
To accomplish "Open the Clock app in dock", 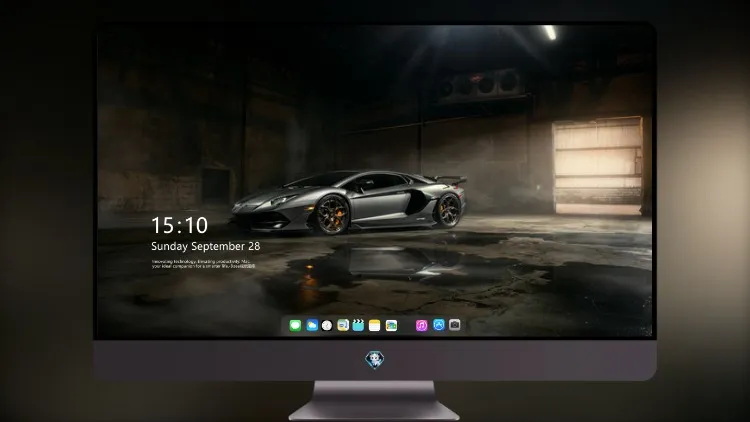I will click(x=327, y=325).
